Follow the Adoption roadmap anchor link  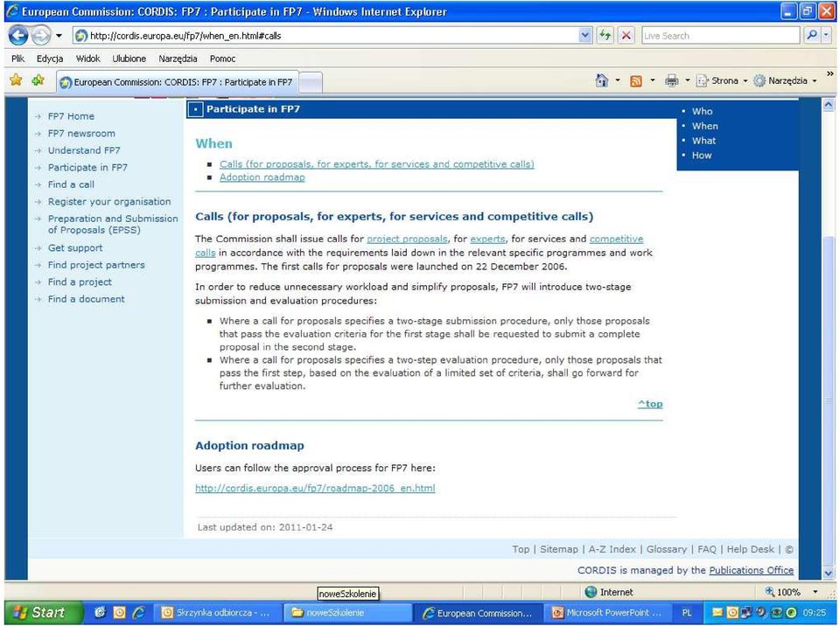coord(262,177)
